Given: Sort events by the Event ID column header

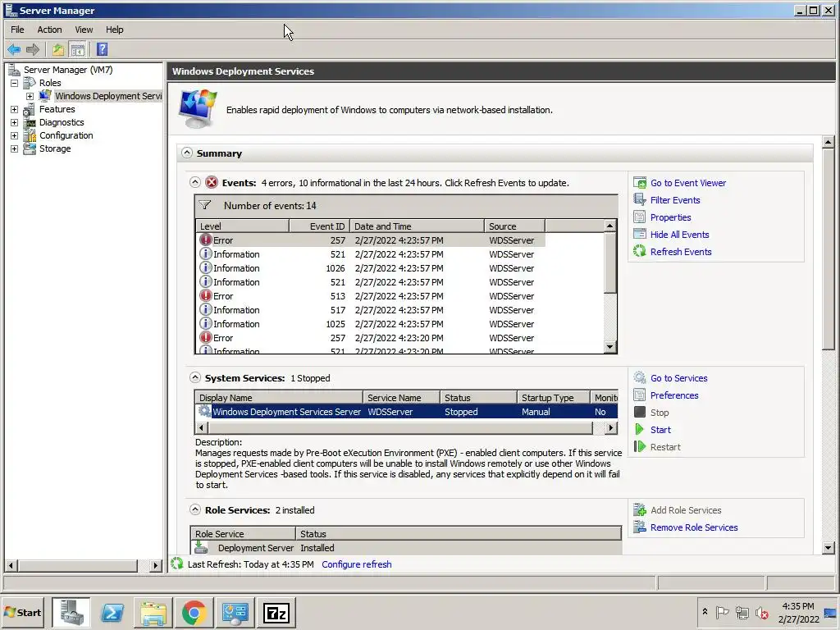Looking at the screenshot, I should coord(320,226).
